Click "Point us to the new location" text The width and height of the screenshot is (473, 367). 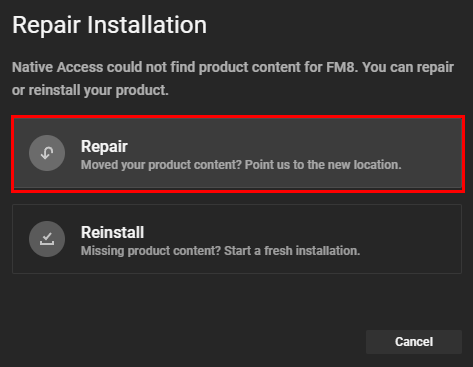323,165
